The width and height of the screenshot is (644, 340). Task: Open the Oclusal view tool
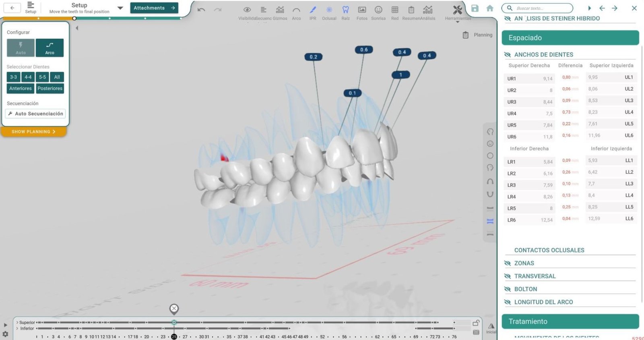(x=329, y=10)
